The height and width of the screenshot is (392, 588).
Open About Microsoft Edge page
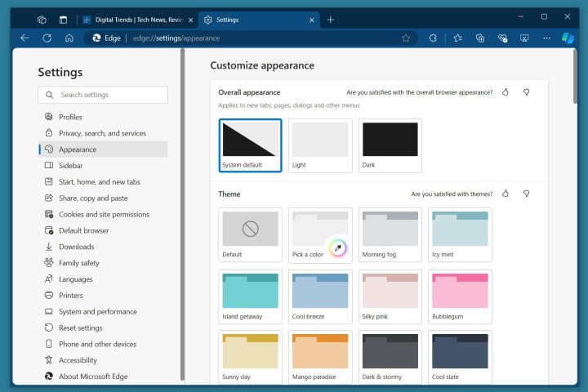(93, 376)
